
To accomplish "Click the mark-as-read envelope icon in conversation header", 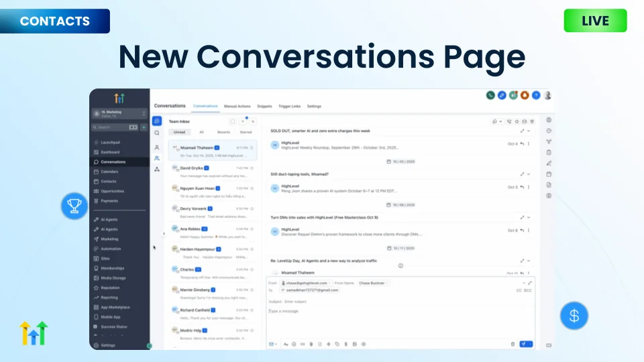I will click(525, 121).
